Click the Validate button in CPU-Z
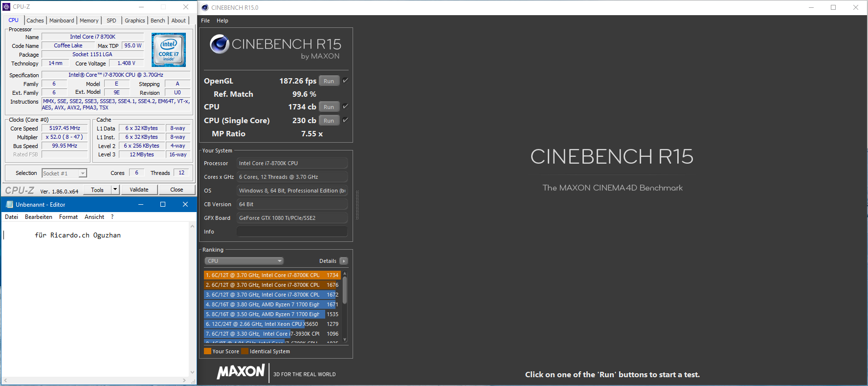Viewport: 868px width, 386px height. coord(139,190)
